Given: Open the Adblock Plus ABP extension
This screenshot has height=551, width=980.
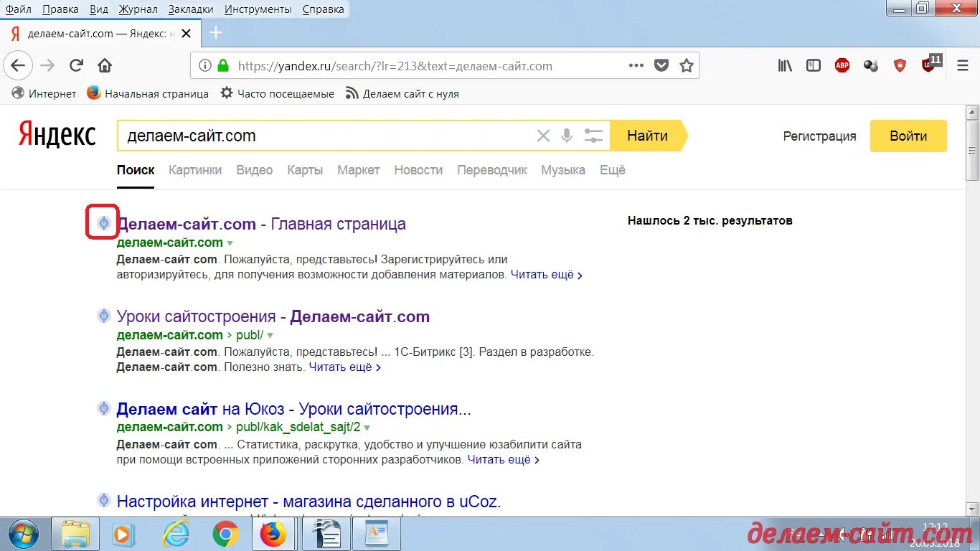Looking at the screenshot, I should tap(842, 66).
